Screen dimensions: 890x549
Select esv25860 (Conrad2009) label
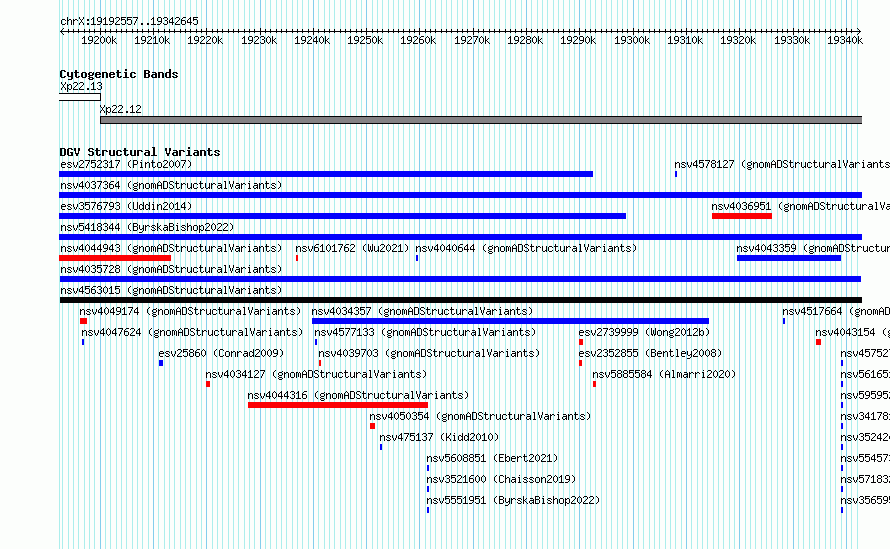(221, 353)
